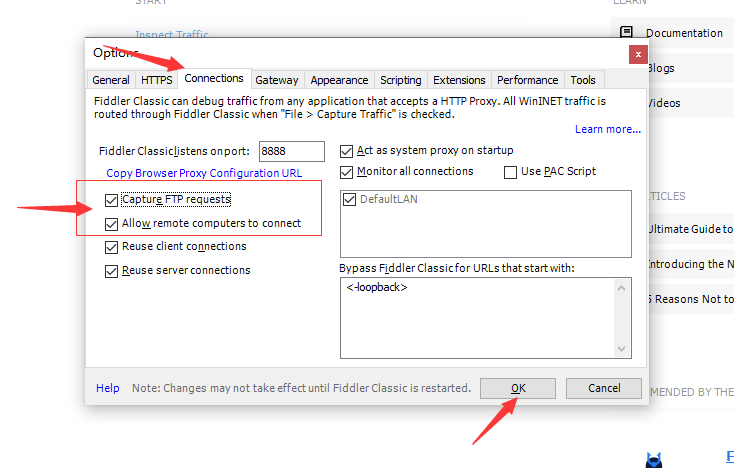Screen dimensions: 734x468
Task: Click the Documentation icon in background window
Action: tap(626, 32)
